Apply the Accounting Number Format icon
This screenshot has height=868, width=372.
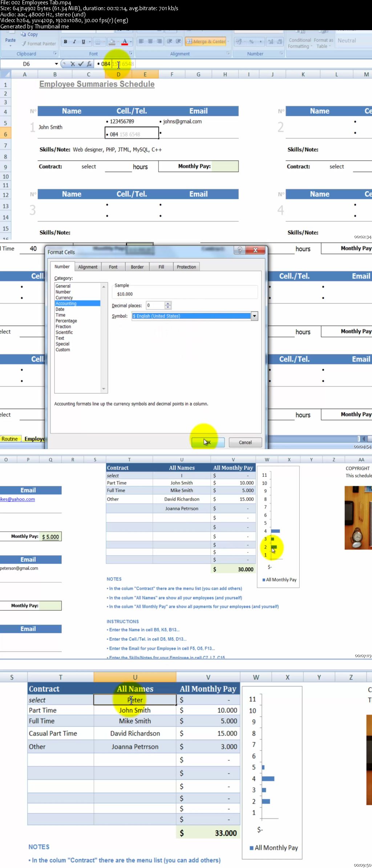click(239, 41)
